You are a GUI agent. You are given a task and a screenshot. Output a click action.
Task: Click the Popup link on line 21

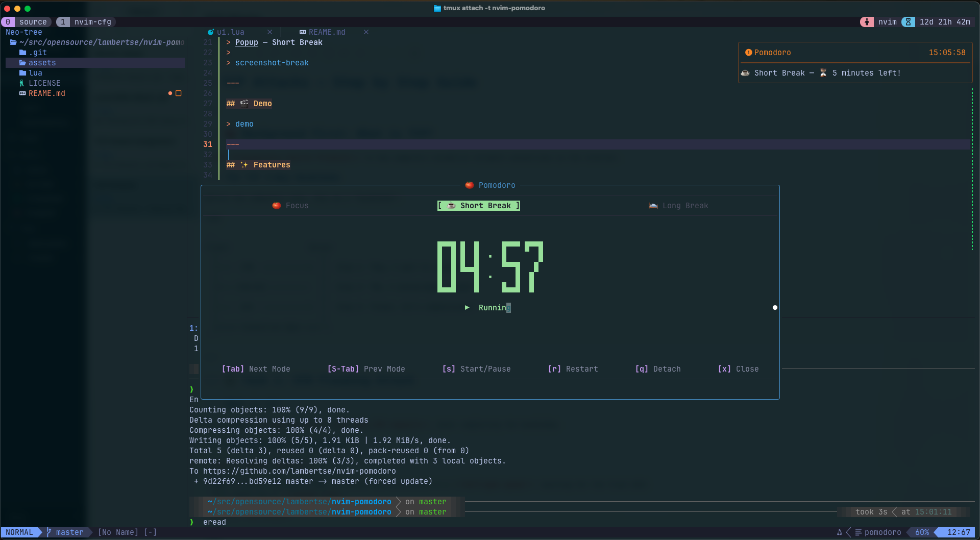coord(247,42)
